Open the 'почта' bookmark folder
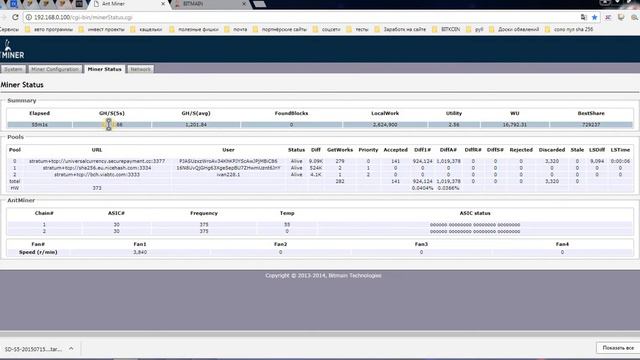This screenshot has width=640, height=360. tap(236, 29)
